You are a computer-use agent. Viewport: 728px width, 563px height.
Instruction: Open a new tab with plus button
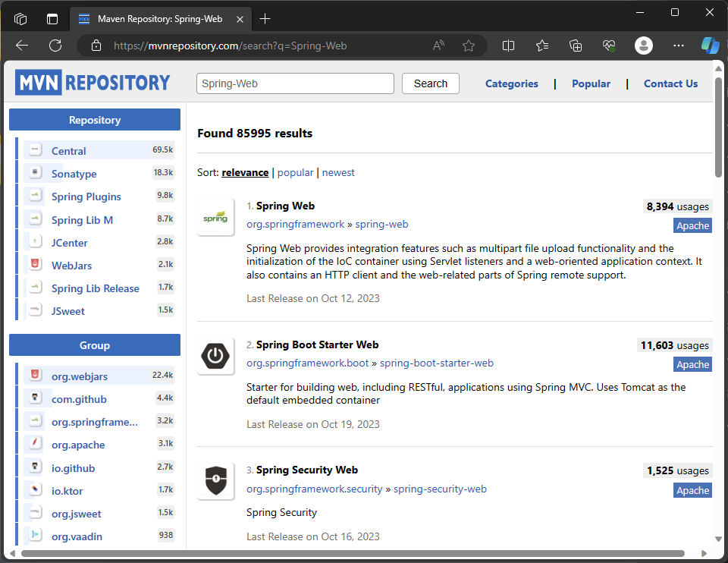265,19
